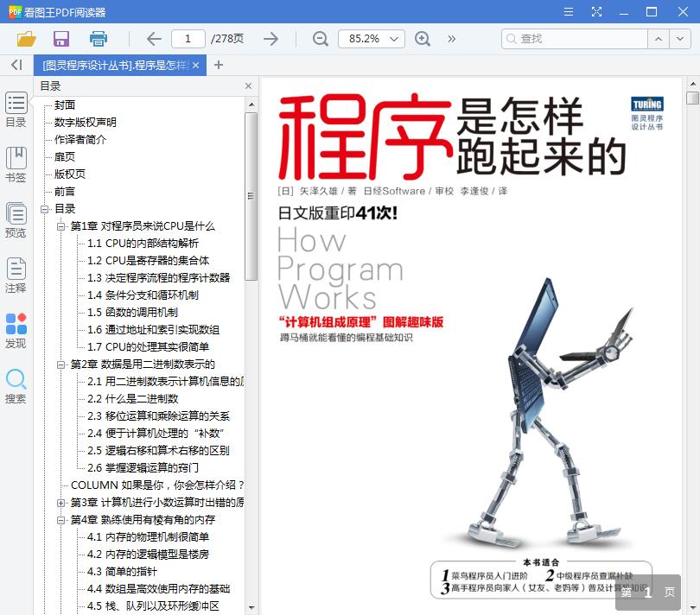Open the 搜索 search panel

16,386
